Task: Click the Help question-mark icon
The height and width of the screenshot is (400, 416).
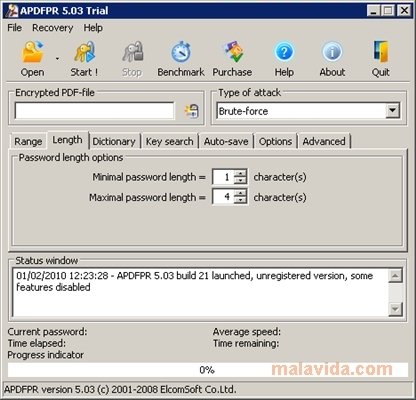Action: (x=284, y=52)
